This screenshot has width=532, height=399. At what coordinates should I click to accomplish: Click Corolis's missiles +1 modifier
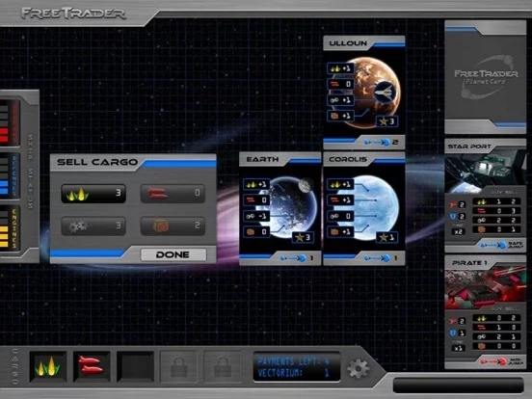pos(340,200)
